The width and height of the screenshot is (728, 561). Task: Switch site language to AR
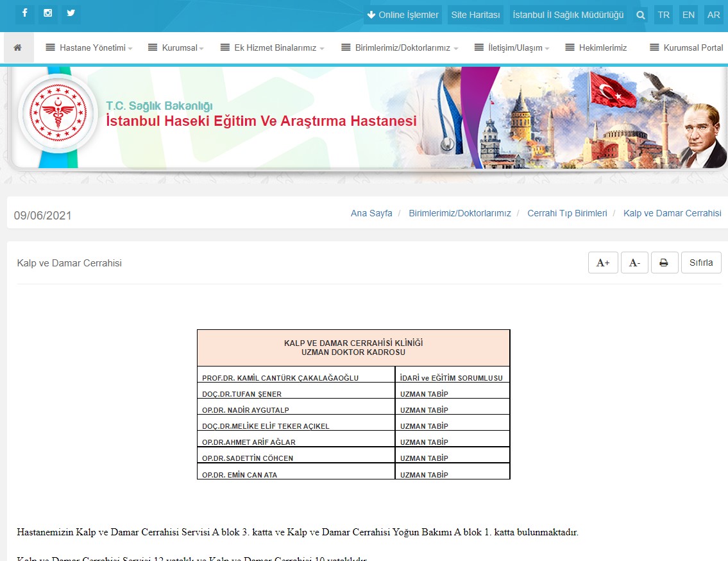713,15
